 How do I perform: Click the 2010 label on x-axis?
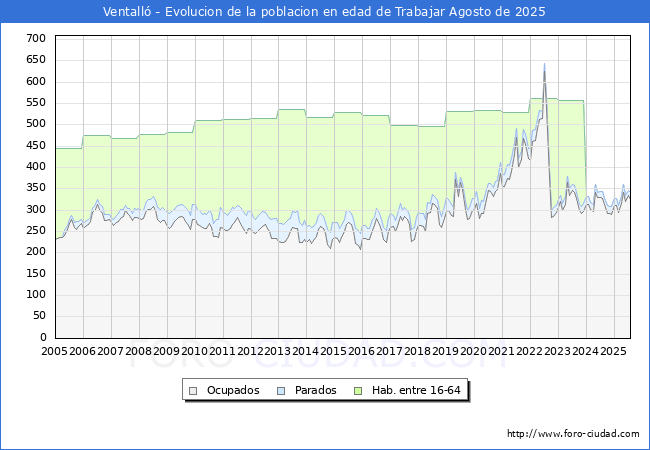pyautogui.click(x=194, y=351)
